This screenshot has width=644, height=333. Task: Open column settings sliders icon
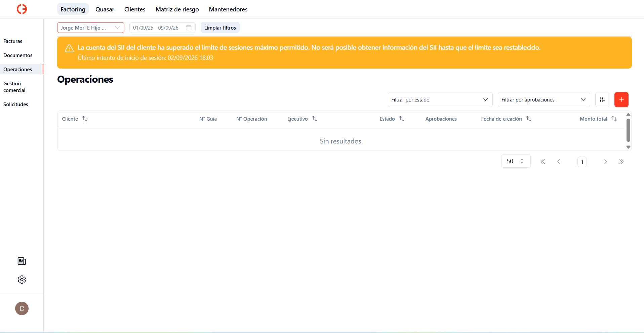[602, 99]
